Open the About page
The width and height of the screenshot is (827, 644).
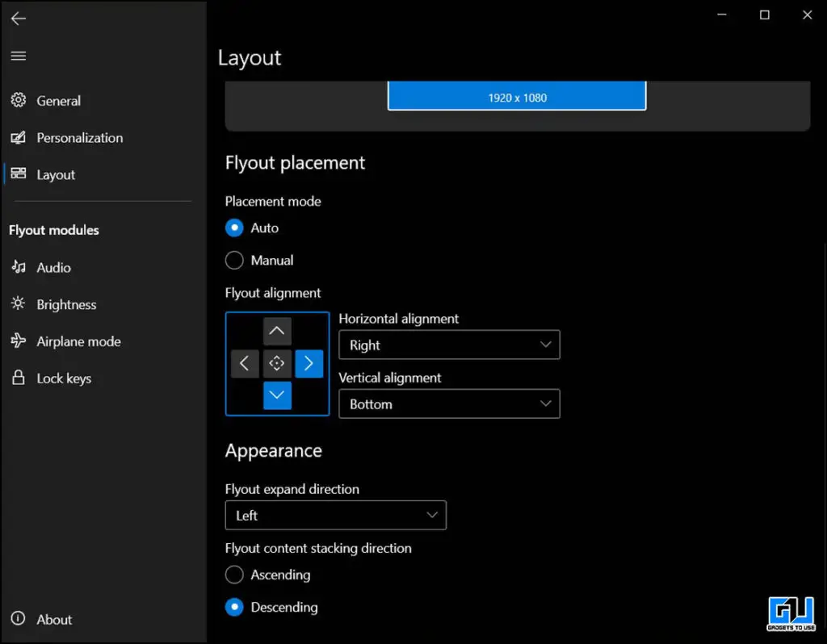[x=53, y=619]
